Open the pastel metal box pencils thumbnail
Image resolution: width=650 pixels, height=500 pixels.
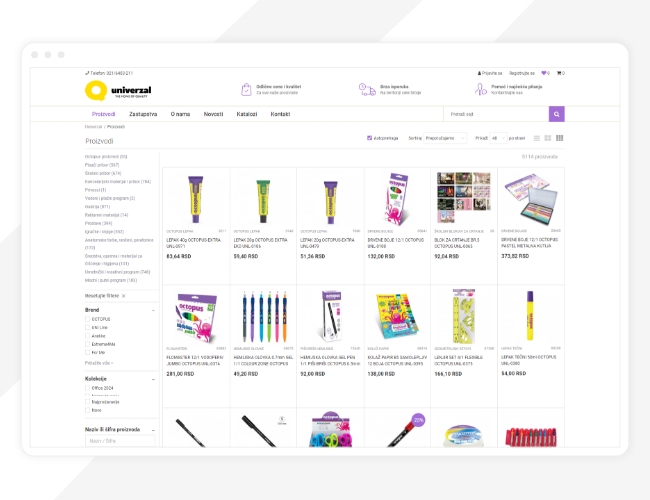point(531,198)
